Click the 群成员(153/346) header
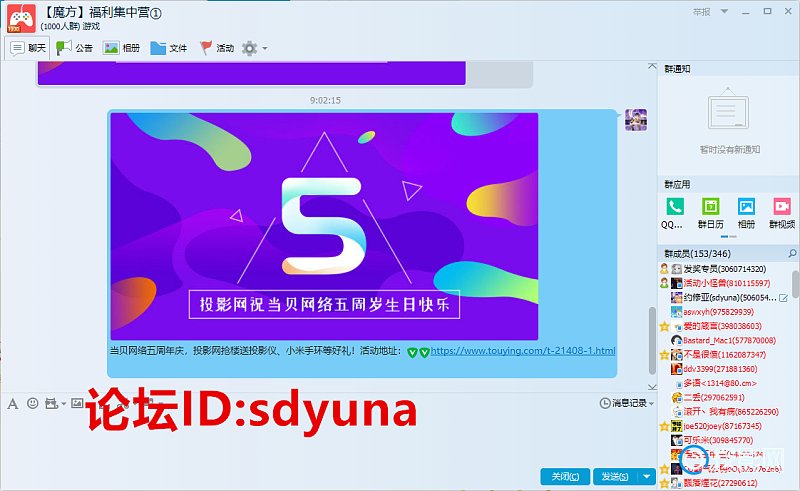 [x=697, y=254]
